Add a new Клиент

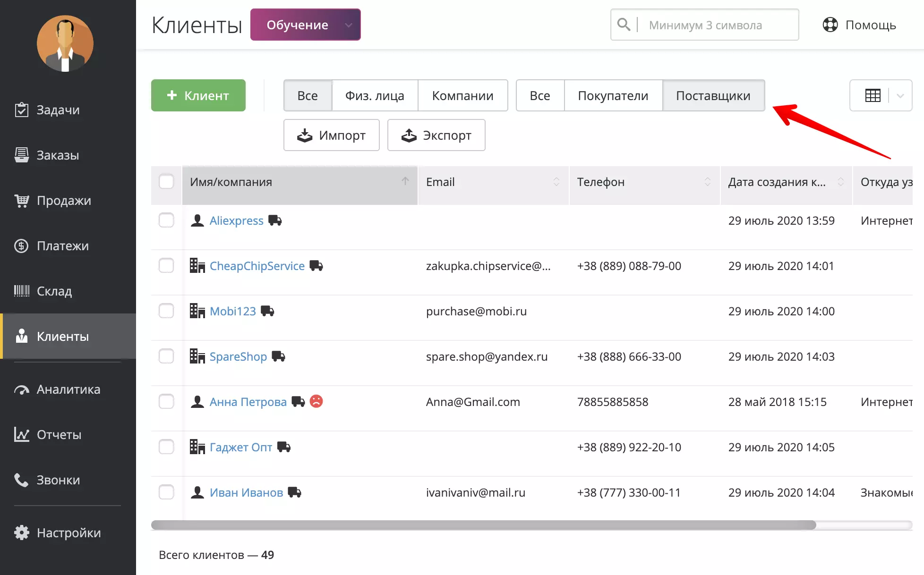click(x=198, y=95)
